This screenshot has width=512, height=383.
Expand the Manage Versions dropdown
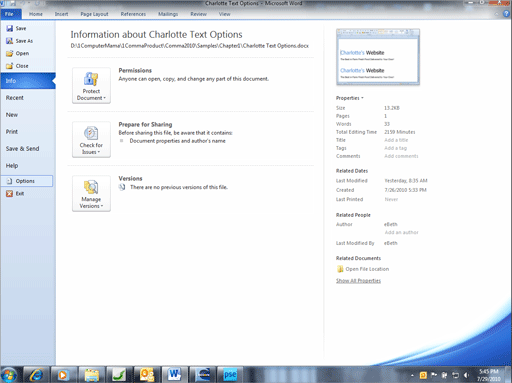[91, 193]
